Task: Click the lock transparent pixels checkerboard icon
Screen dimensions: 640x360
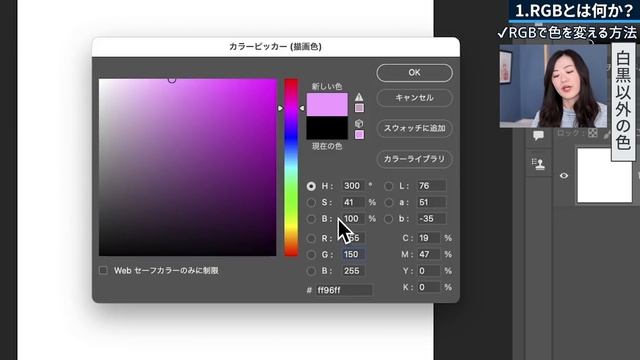Action: coord(593,133)
